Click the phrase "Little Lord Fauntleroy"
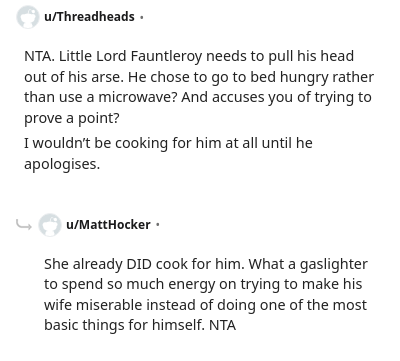 131,56
